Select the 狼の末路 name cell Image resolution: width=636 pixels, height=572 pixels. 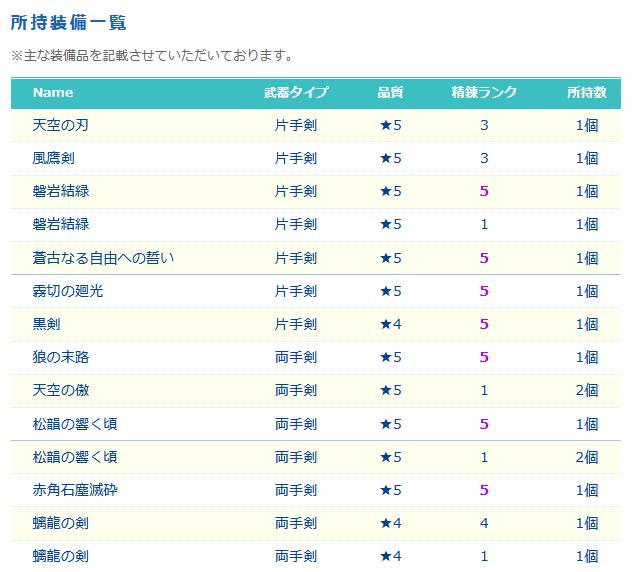pos(60,357)
